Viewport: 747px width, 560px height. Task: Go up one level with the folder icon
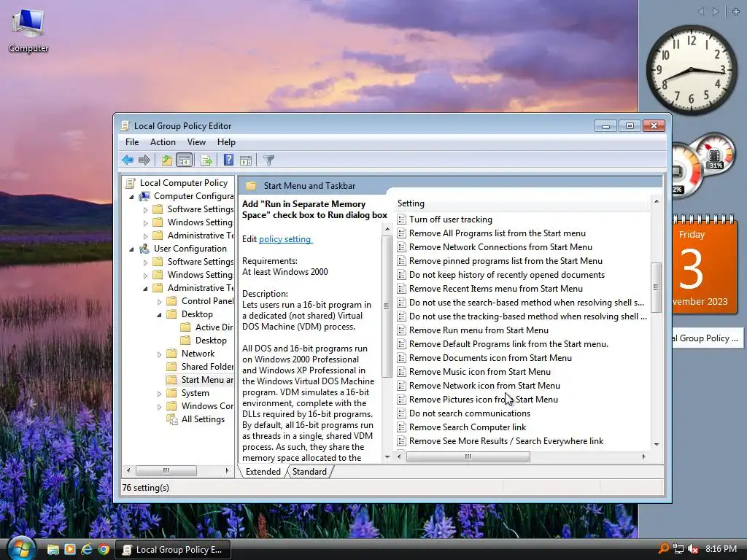[x=166, y=160]
